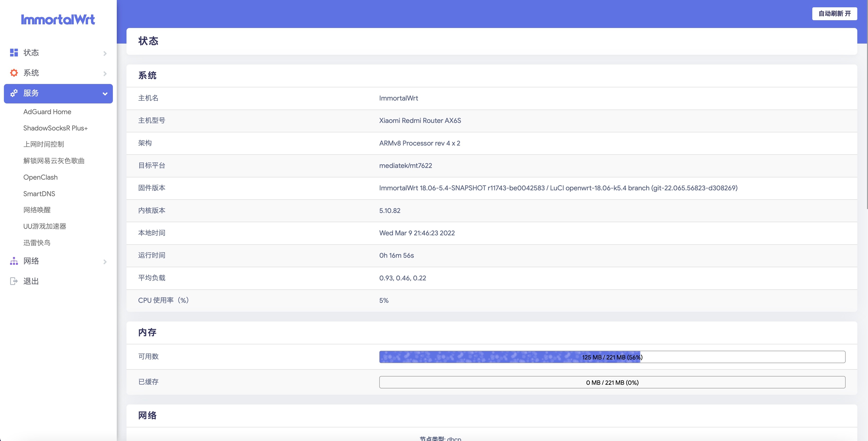Collapse the 服务 menu chevron
The width and height of the screenshot is (868, 441).
(x=105, y=94)
